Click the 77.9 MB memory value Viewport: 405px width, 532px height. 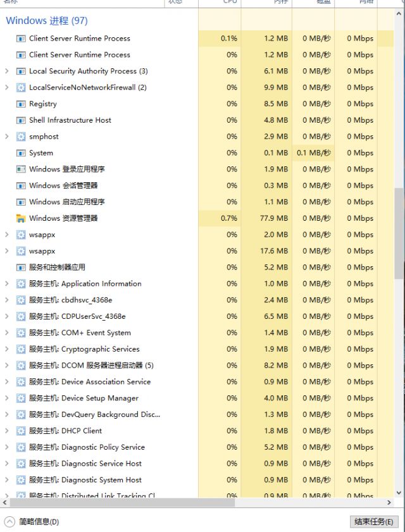click(x=274, y=218)
